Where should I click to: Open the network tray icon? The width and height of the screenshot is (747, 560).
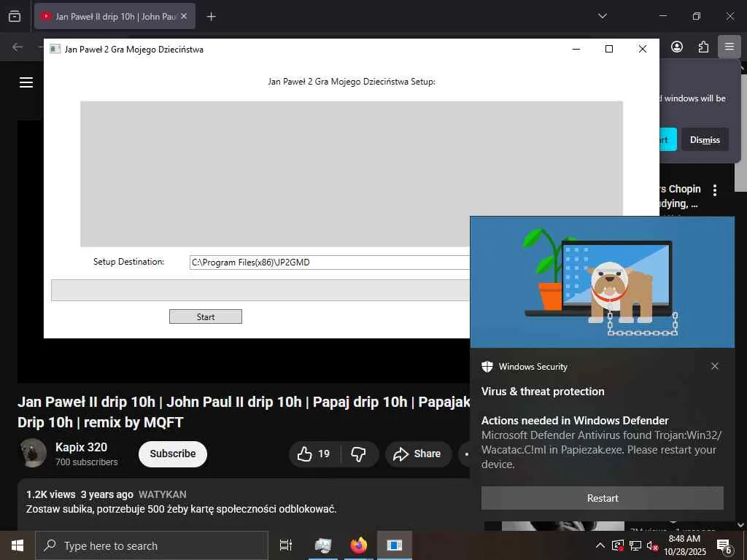tap(635, 545)
